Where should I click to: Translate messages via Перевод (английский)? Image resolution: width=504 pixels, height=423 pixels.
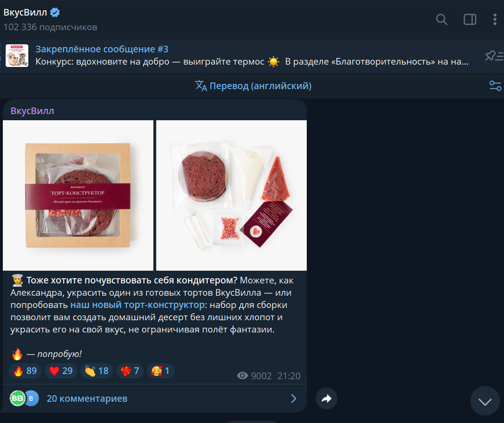(253, 86)
